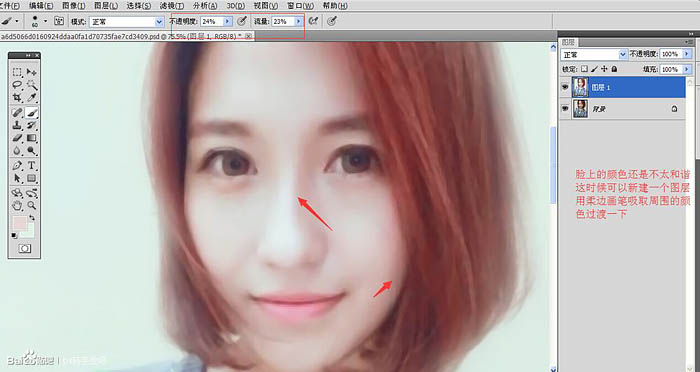Select the Type tool
The width and height of the screenshot is (700, 372).
pyautogui.click(x=31, y=166)
